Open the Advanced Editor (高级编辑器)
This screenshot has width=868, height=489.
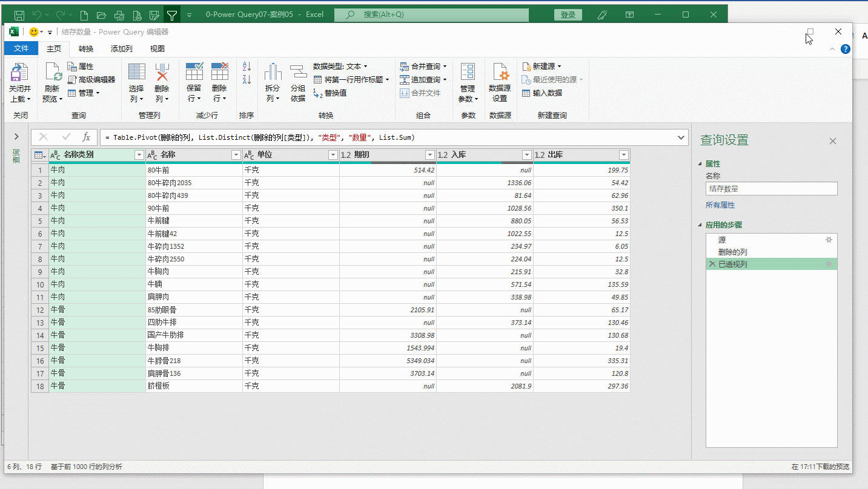91,80
